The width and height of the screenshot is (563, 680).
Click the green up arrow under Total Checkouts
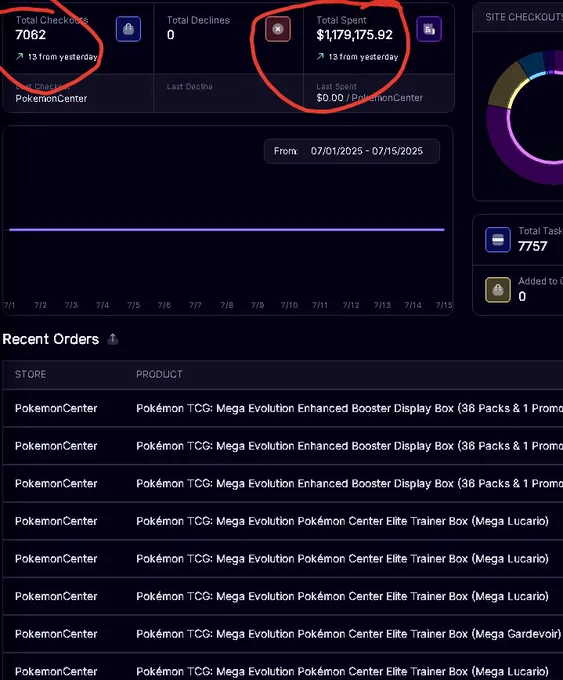pos(19,56)
